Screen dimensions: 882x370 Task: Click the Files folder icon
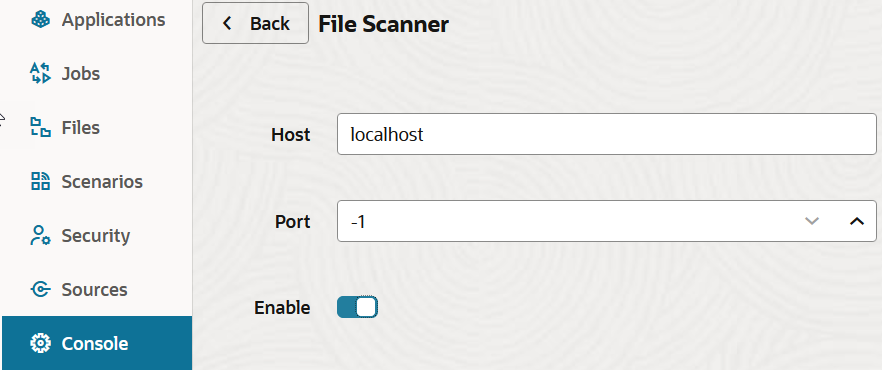click(x=40, y=128)
